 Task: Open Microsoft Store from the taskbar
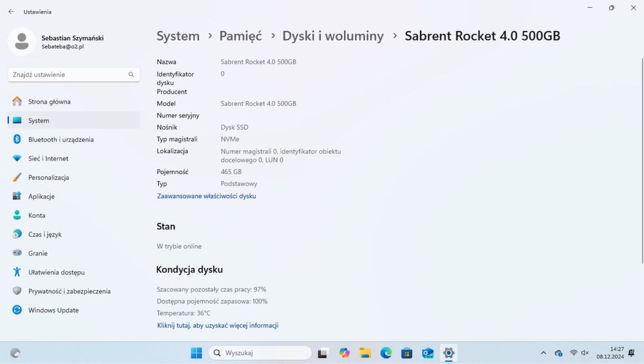(406, 352)
